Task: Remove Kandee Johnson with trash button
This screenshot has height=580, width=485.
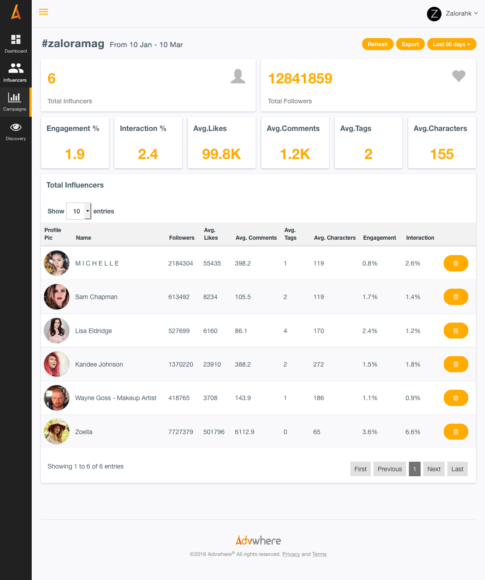Action: click(x=455, y=364)
